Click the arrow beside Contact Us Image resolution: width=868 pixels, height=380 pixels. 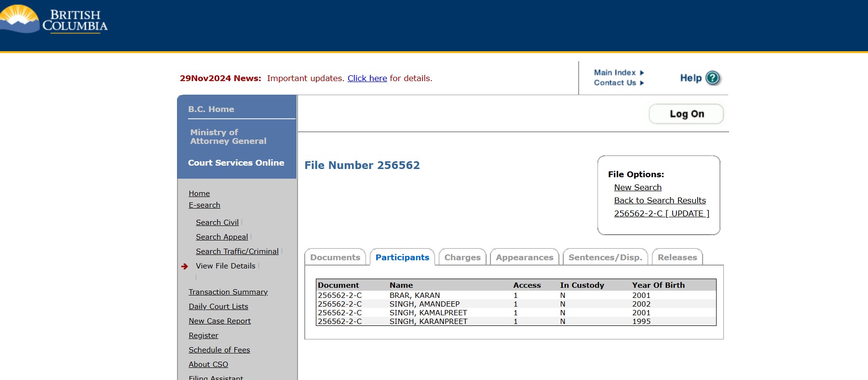point(642,83)
